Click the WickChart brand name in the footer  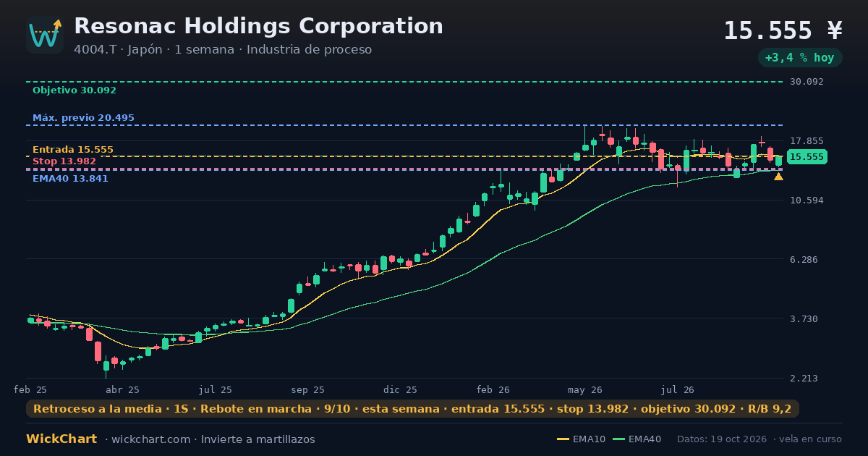61,439
